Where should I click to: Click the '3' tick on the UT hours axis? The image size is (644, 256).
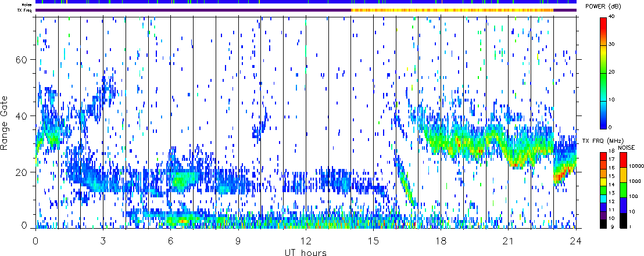[x=103, y=240]
